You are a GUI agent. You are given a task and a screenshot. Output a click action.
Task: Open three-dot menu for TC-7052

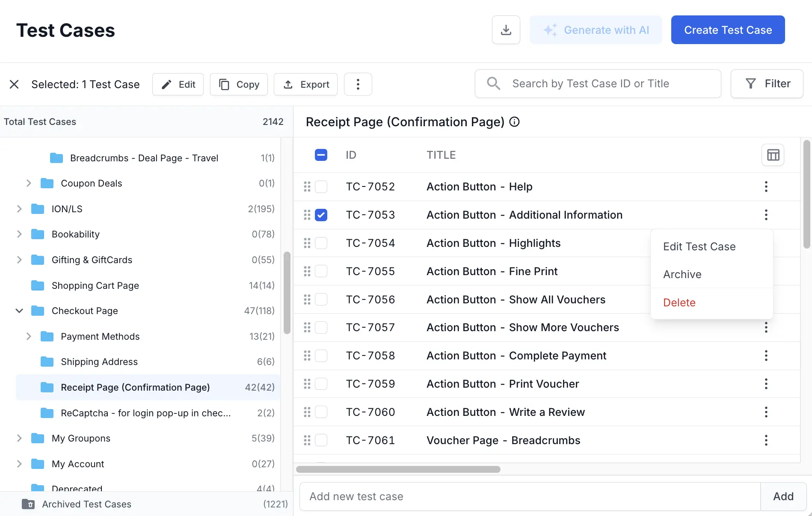[766, 187]
